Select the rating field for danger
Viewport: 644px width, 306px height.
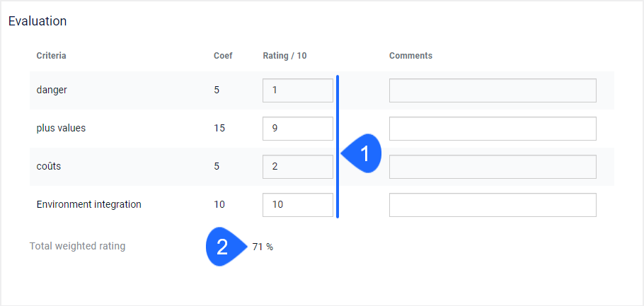(x=298, y=90)
